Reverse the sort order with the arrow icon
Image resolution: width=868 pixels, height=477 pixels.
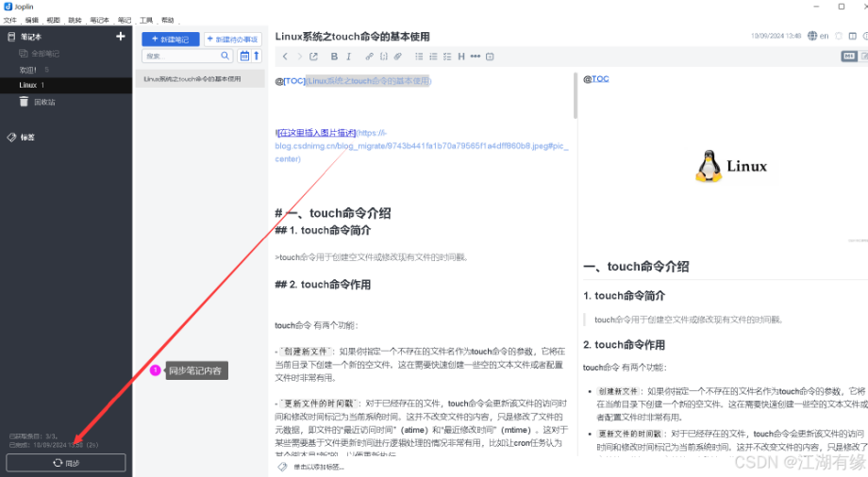coord(257,56)
